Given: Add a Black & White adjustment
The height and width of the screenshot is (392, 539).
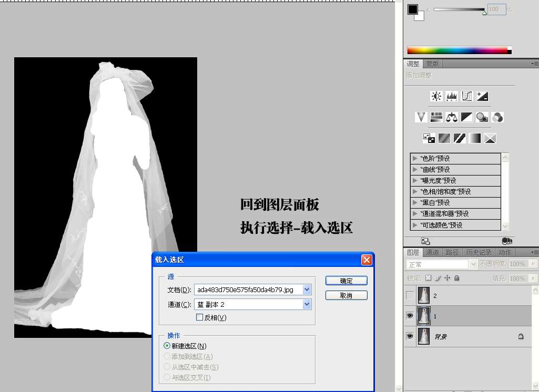Looking at the screenshot, I should click(466, 117).
